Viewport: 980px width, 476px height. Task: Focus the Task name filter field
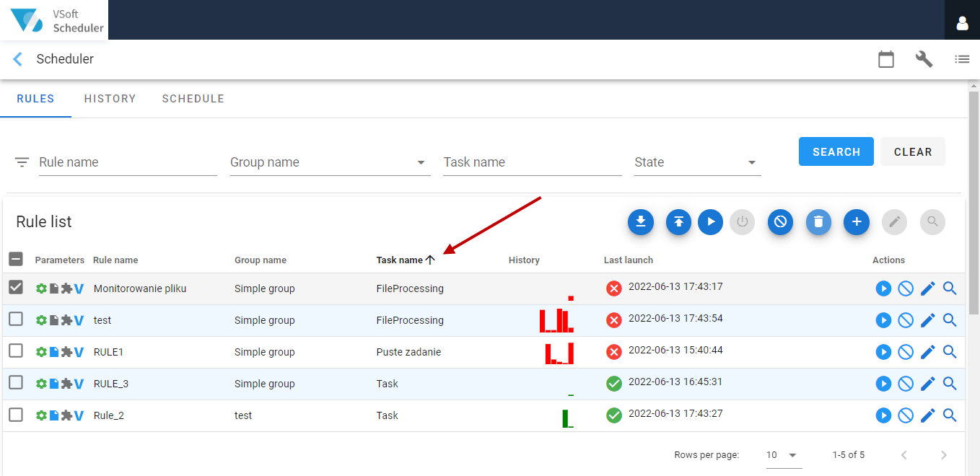(x=533, y=162)
